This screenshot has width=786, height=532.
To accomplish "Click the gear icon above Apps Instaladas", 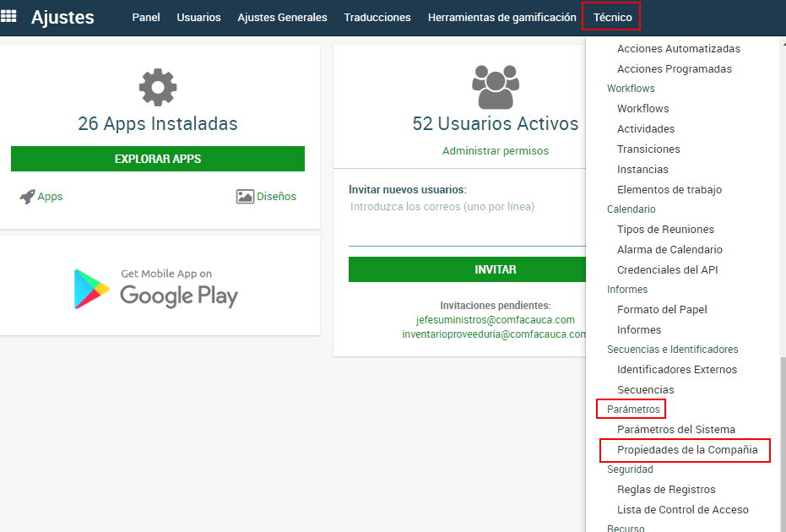I will [x=158, y=88].
